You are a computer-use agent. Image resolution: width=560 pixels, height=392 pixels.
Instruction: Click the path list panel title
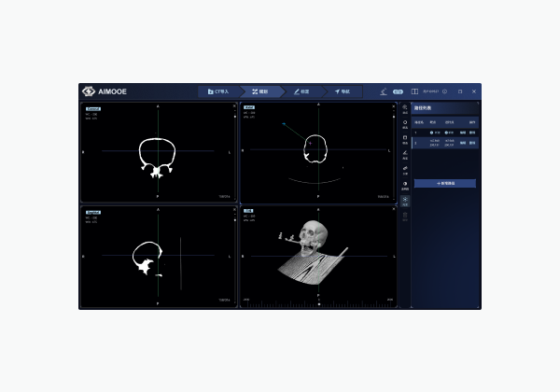coord(423,108)
